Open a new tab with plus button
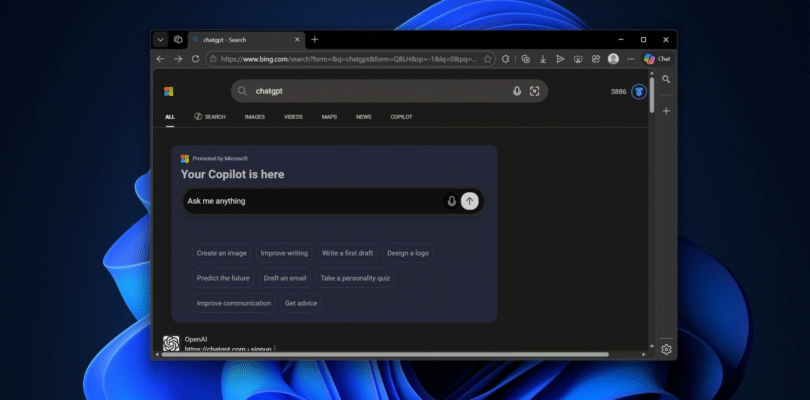This screenshot has height=400, width=810. click(315, 40)
